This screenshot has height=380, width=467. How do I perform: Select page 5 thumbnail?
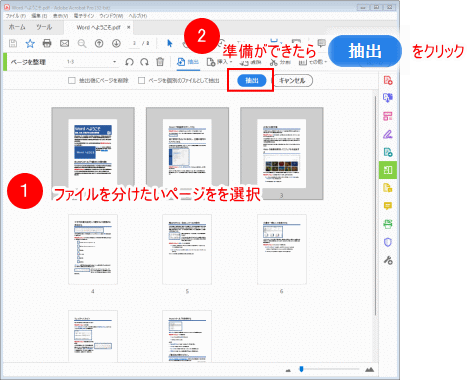(187, 249)
